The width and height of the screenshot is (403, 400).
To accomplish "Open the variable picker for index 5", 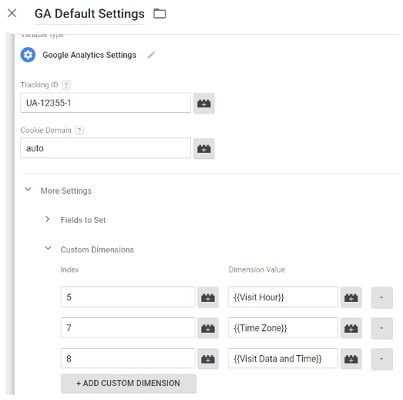I will [x=208, y=297].
